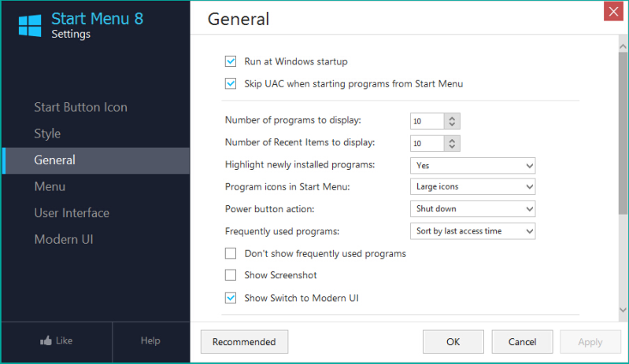Check the Show Screenshot option
Image resolution: width=629 pixels, height=364 pixels.
click(x=231, y=275)
